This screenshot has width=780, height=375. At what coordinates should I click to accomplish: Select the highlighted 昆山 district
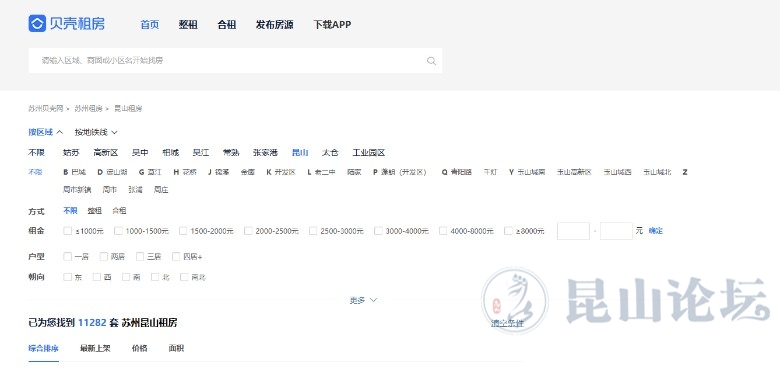300,153
